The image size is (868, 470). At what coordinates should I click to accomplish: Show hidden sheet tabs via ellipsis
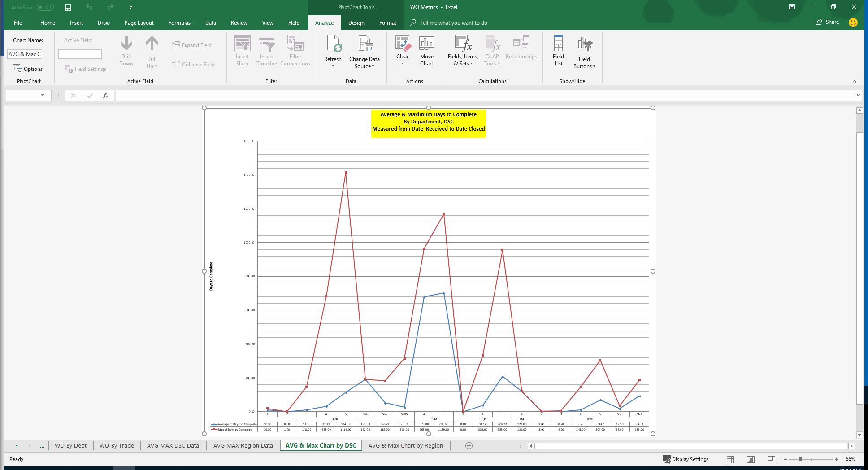coord(42,446)
